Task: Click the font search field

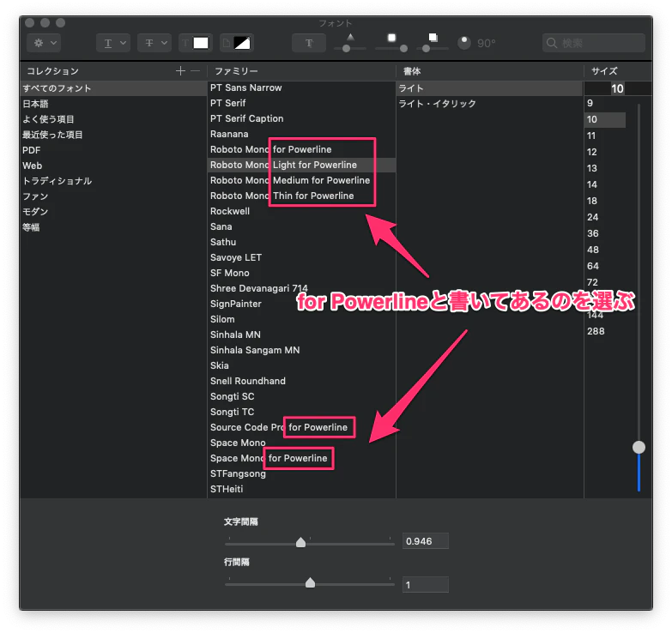Action: click(x=594, y=43)
